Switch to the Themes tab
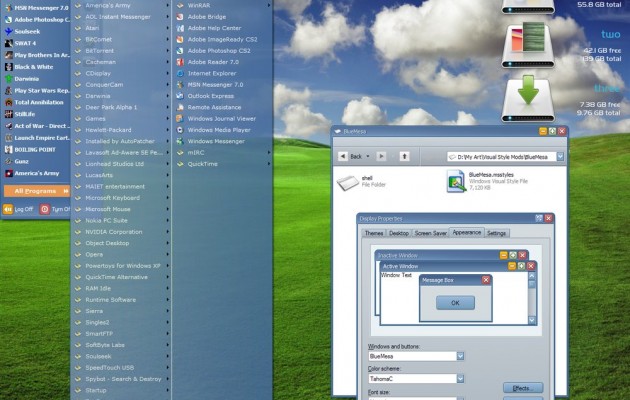The width and height of the screenshot is (630, 400). tap(374, 233)
